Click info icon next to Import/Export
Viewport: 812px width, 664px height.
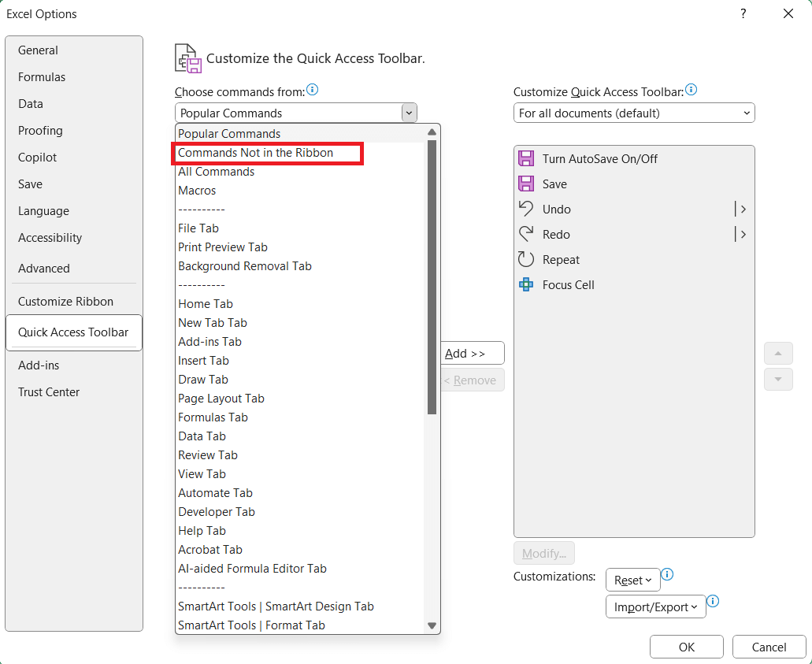coord(713,601)
